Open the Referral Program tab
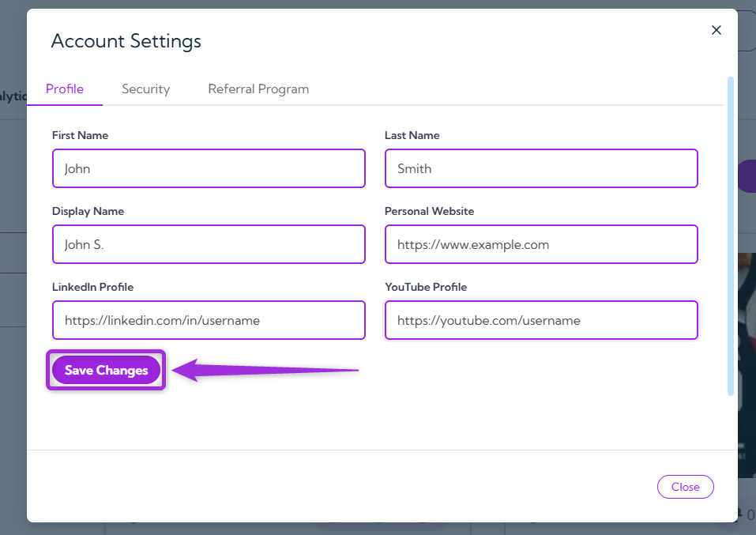Image resolution: width=756 pixels, height=535 pixels. coord(258,89)
